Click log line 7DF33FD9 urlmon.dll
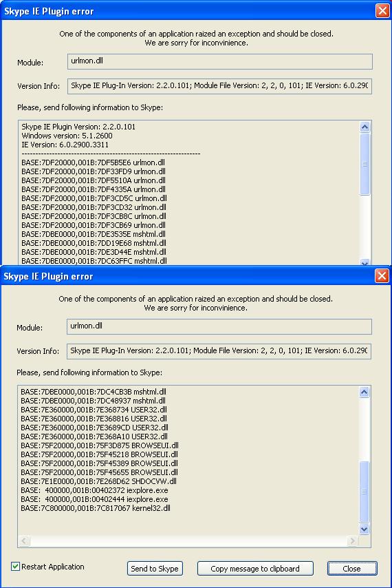 point(94,171)
